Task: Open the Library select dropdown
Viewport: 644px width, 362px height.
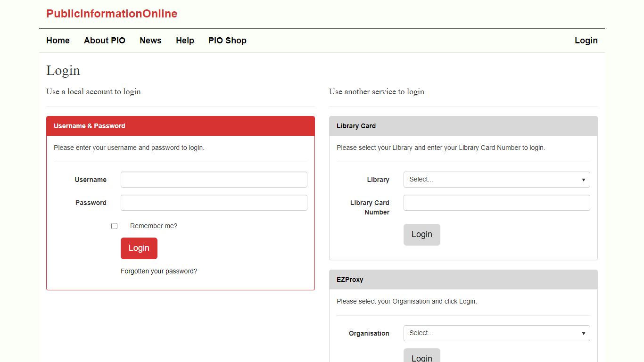Action: 497,180
